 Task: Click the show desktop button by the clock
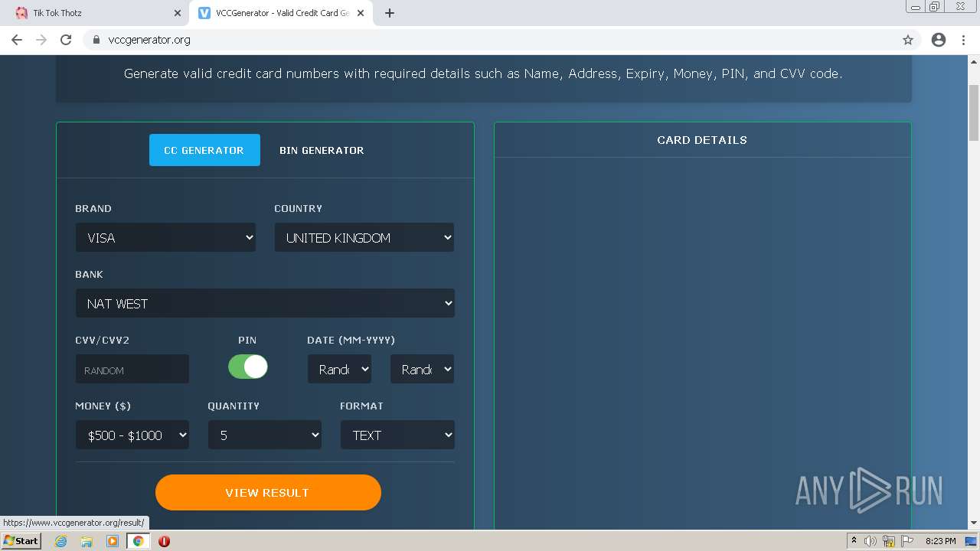point(971,541)
